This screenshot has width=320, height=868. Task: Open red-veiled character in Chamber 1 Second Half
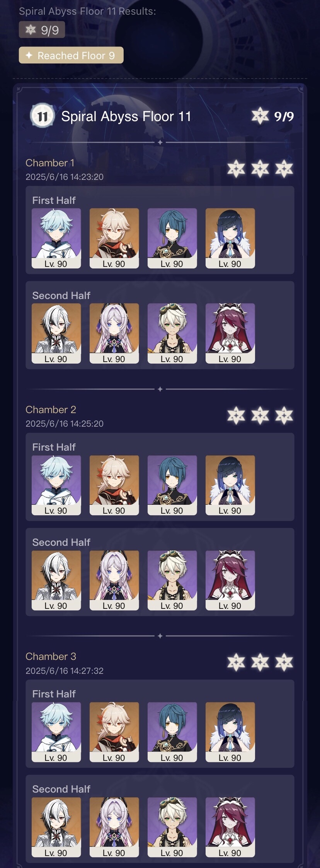(x=230, y=333)
